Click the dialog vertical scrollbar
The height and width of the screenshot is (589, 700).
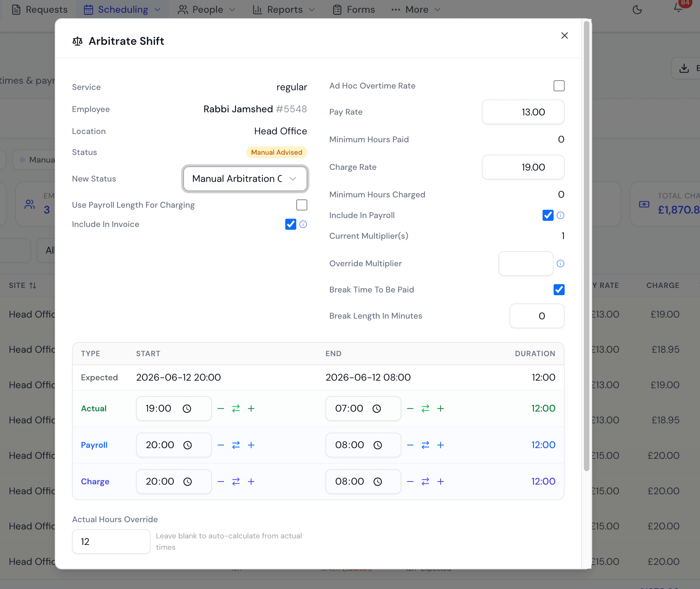click(586, 246)
